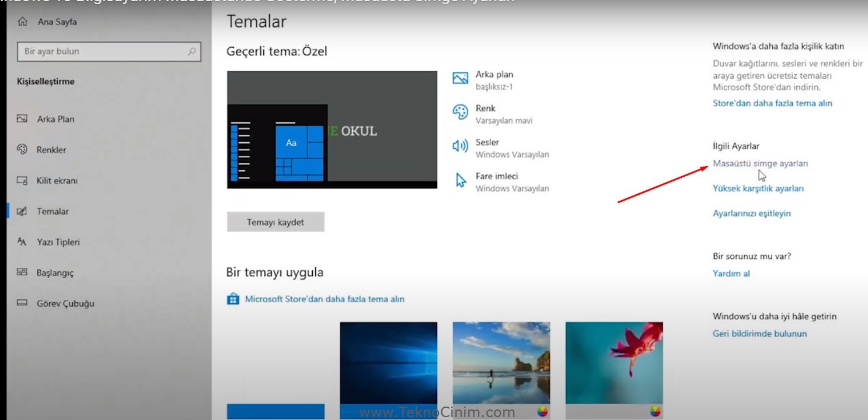This screenshot has height=420, width=868.
Task: Click the Arka plan picture icon
Action: tap(461, 77)
